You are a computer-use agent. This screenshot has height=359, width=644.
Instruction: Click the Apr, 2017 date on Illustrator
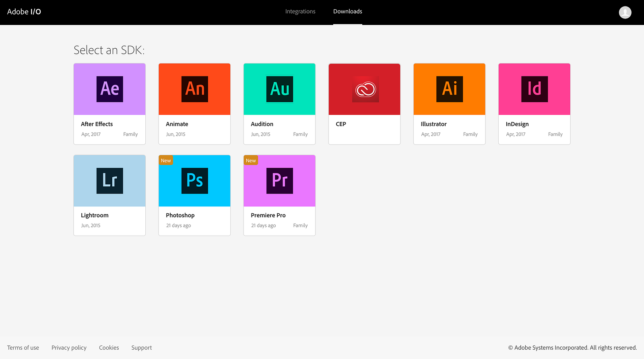point(431,134)
